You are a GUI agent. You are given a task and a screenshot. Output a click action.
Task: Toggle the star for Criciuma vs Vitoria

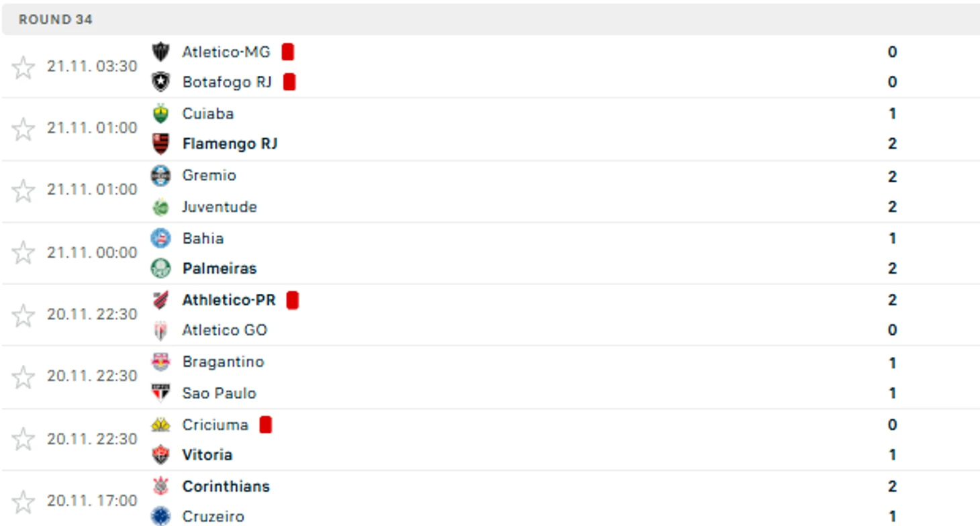click(x=23, y=439)
